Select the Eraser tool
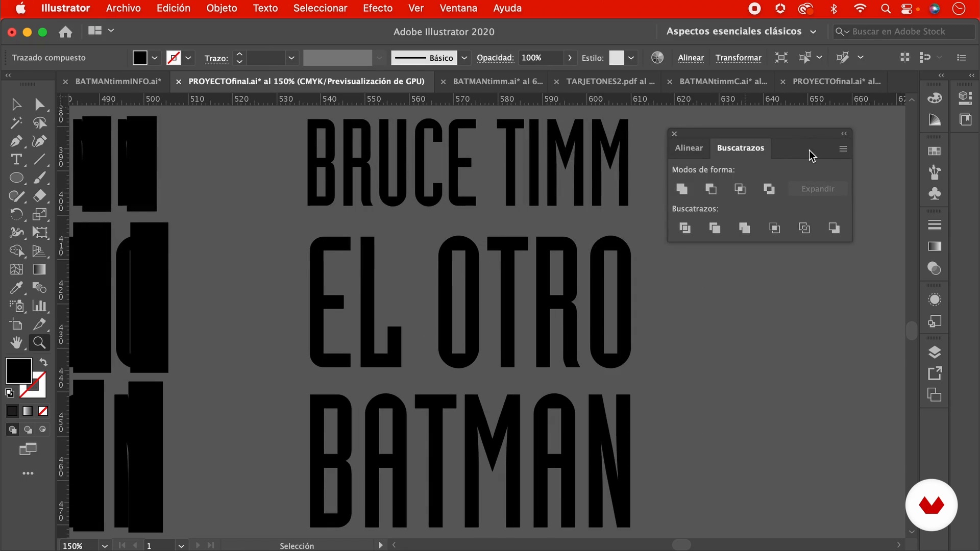 point(39,196)
